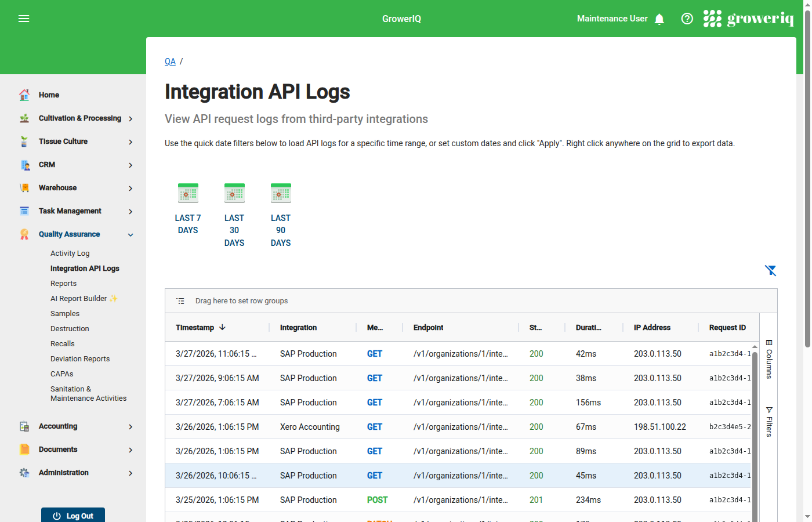Open the navigation hamburger menu
This screenshot has width=812, height=522.
pos(24,19)
